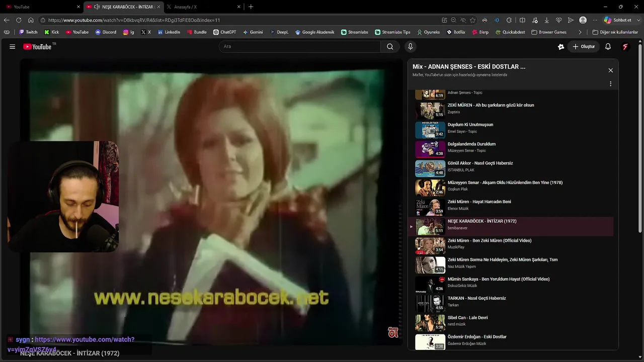Click the browser address bar URL

134,20
